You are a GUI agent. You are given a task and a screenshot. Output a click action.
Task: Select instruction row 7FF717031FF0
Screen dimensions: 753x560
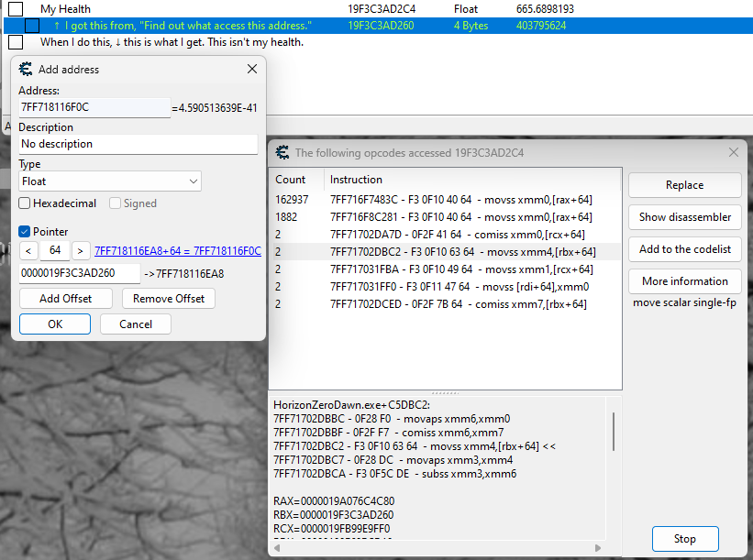(x=447, y=287)
